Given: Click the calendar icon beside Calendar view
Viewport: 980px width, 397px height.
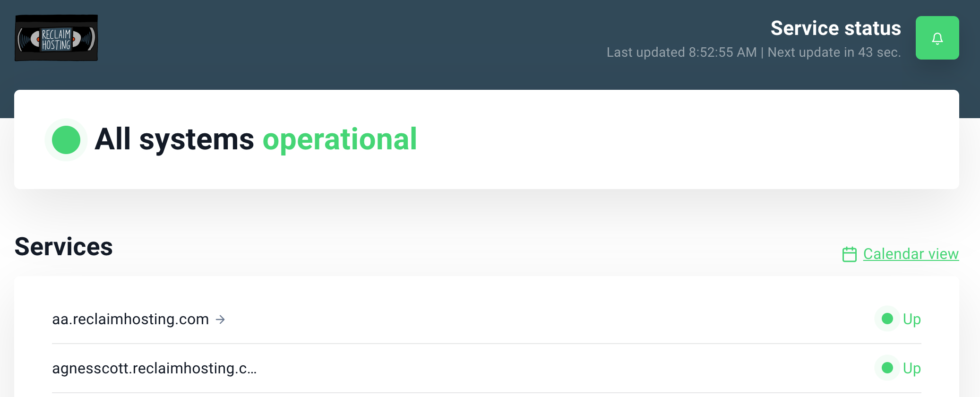Looking at the screenshot, I should pyautogui.click(x=849, y=254).
